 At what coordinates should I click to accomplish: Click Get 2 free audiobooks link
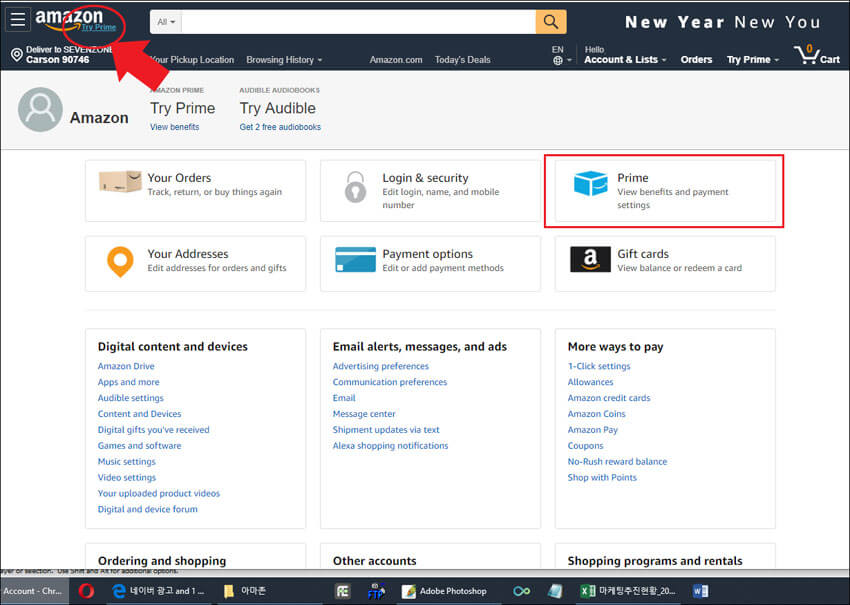[280, 127]
